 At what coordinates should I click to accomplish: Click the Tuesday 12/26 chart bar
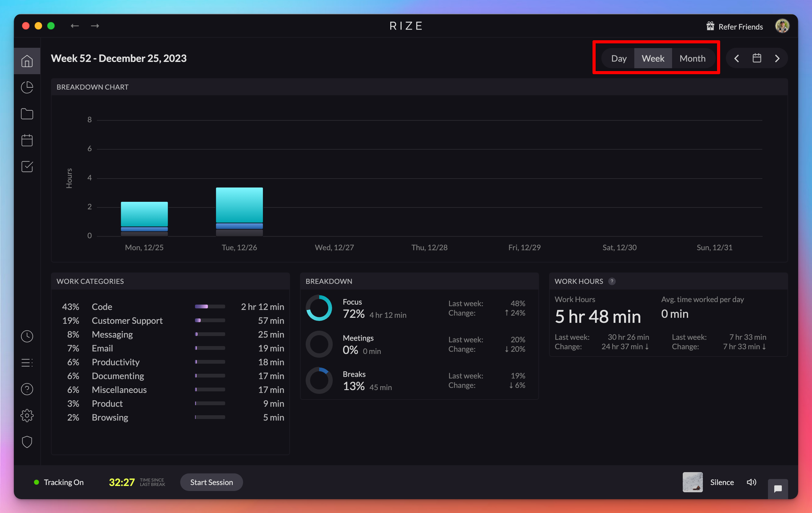[x=239, y=212]
